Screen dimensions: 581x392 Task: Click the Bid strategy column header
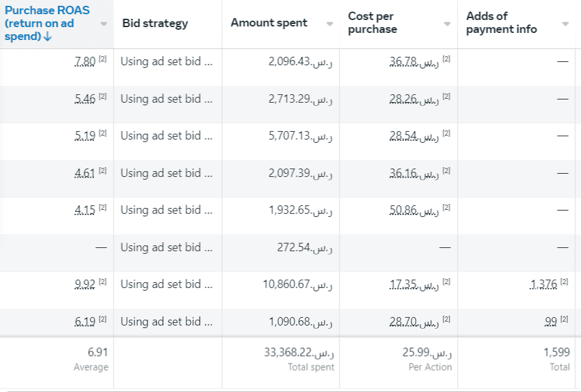click(x=155, y=23)
